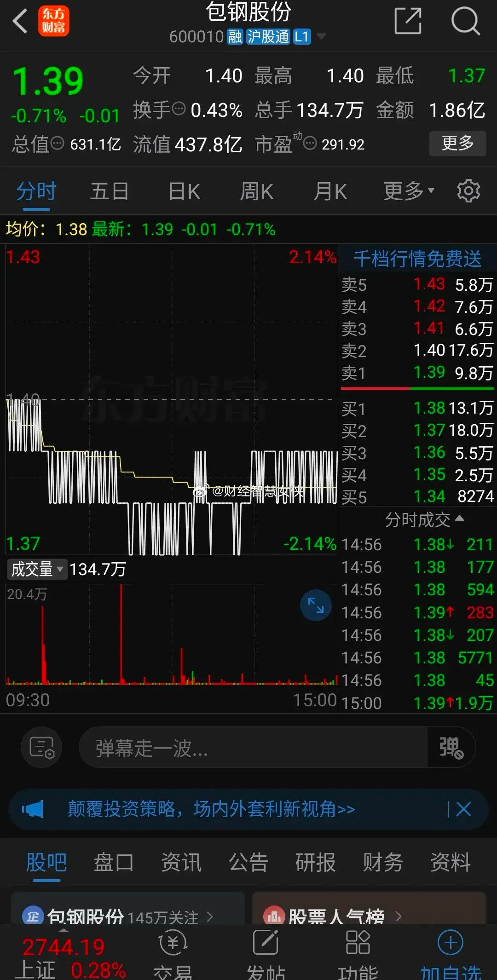The width and height of the screenshot is (497, 980).
Task: Tap the L1 level badge
Action: pyautogui.click(x=302, y=37)
